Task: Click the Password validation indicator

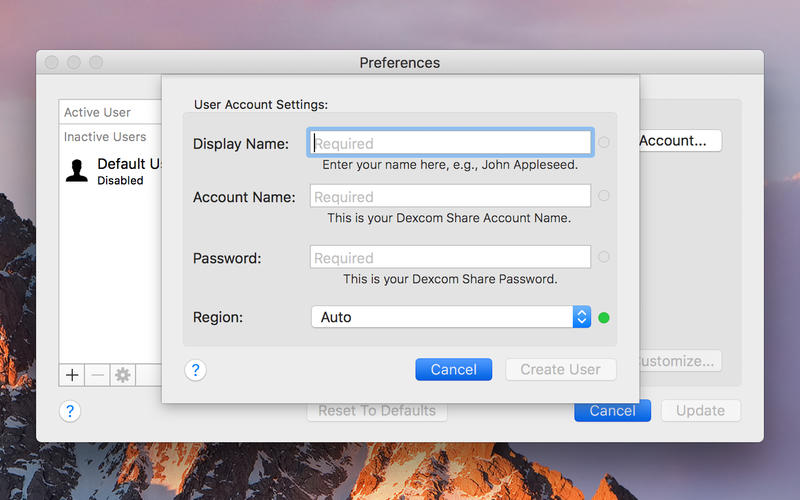Action: tap(603, 257)
